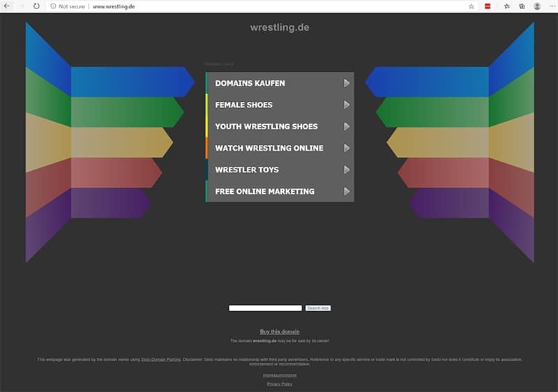Bookmark this page with the star icon
The width and height of the screenshot is (558, 392).
pyautogui.click(x=472, y=6)
